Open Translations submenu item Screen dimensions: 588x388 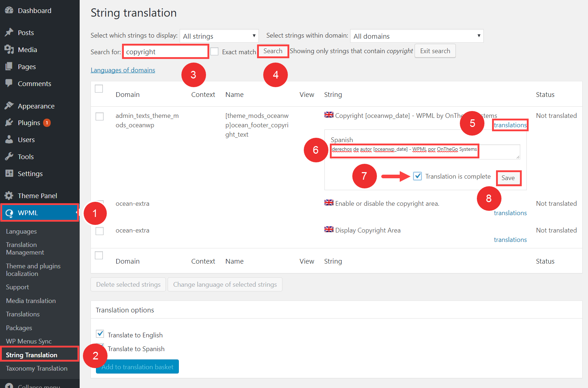click(23, 314)
